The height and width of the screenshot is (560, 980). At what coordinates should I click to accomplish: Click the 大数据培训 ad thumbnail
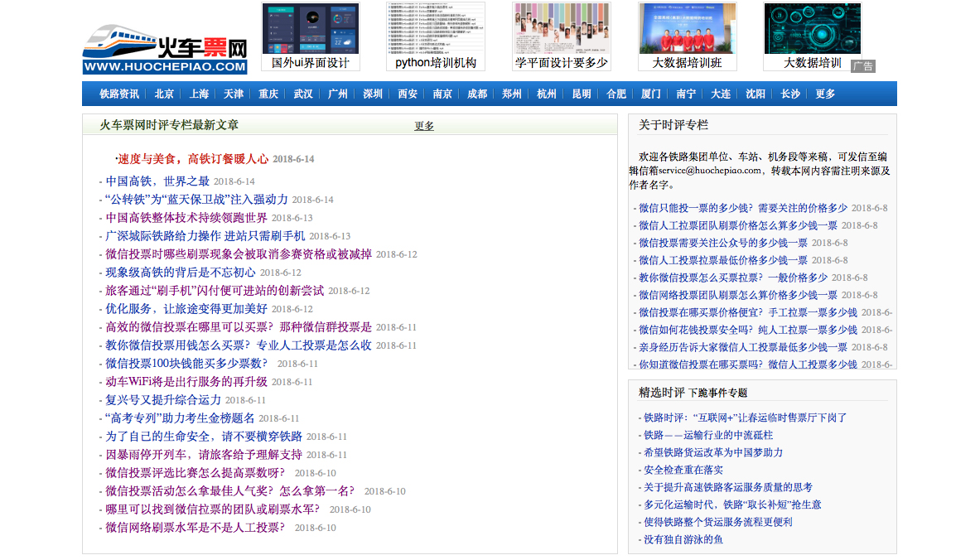(x=812, y=29)
